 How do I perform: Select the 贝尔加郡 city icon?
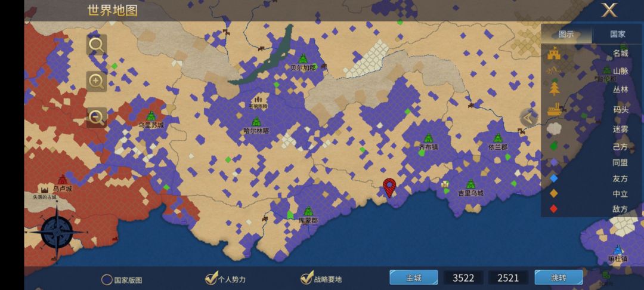tap(303, 58)
